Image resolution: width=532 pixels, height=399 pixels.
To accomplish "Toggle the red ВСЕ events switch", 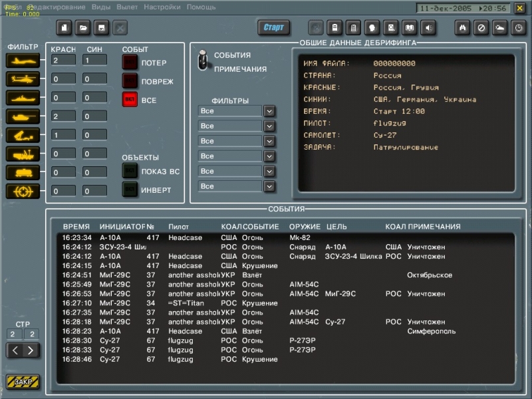I will click(130, 100).
